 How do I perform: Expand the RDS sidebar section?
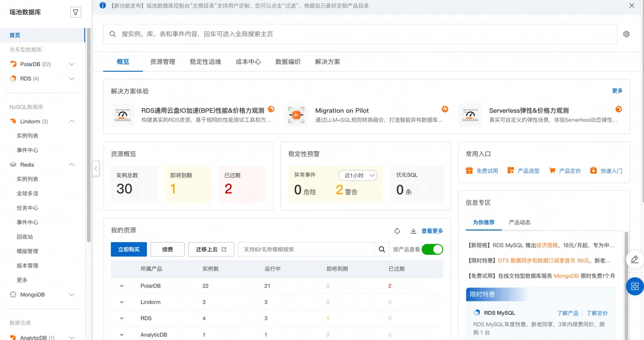tap(71, 79)
